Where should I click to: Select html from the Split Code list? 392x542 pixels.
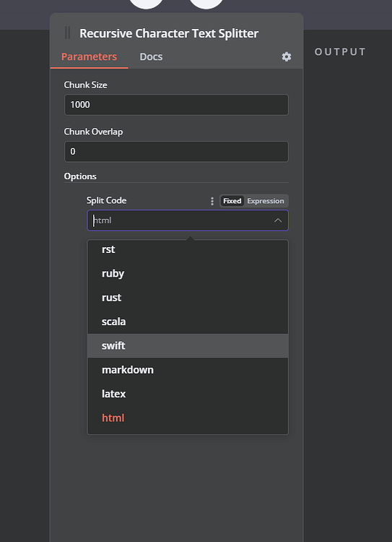[188, 418]
